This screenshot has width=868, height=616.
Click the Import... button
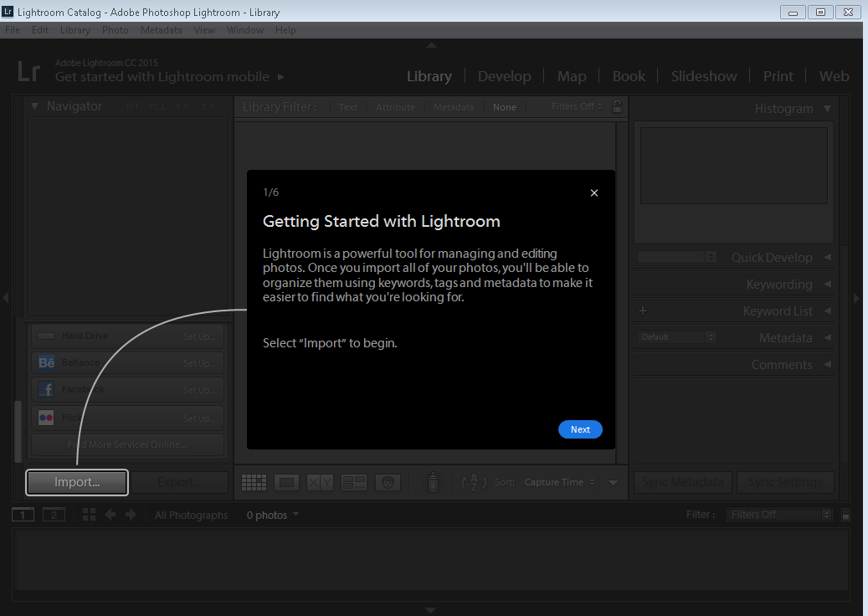click(77, 482)
